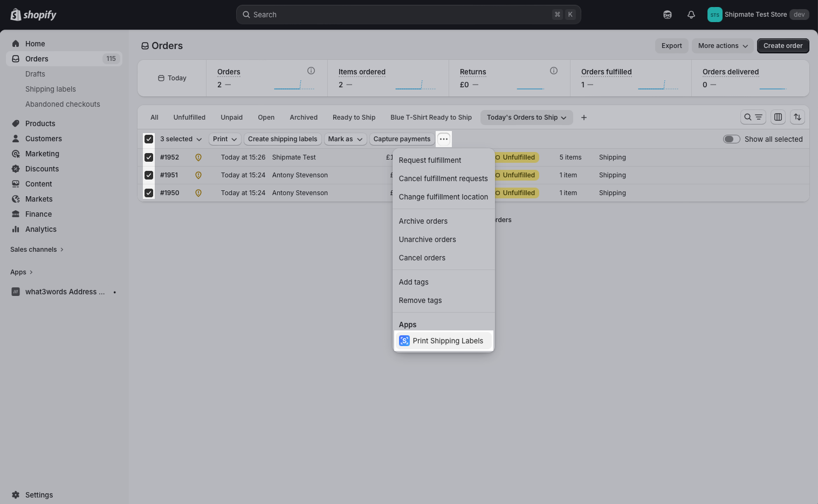Click the plus icon to add view

[x=583, y=118]
